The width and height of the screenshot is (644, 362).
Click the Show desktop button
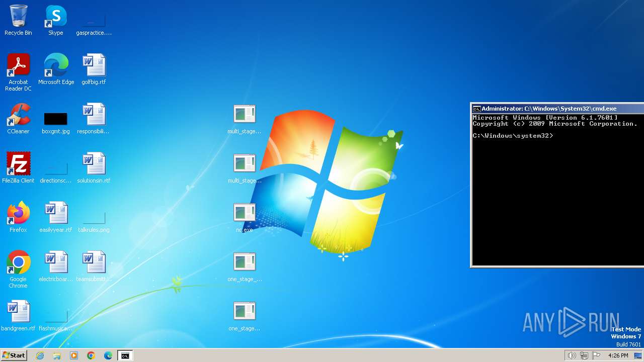(638, 355)
